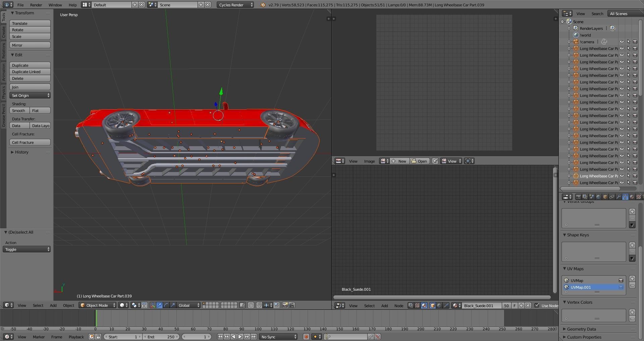Toggle snap during transform magnet icon
644x341 pixels.
[259, 305]
